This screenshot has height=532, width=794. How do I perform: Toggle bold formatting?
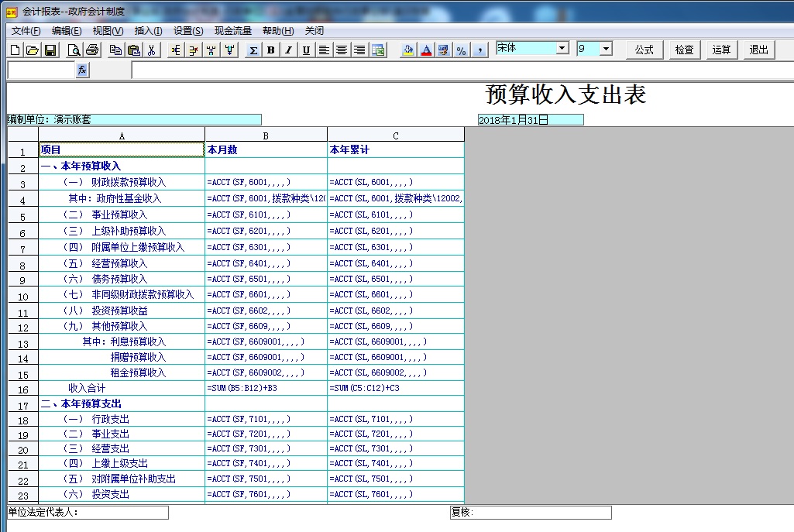tap(271, 50)
